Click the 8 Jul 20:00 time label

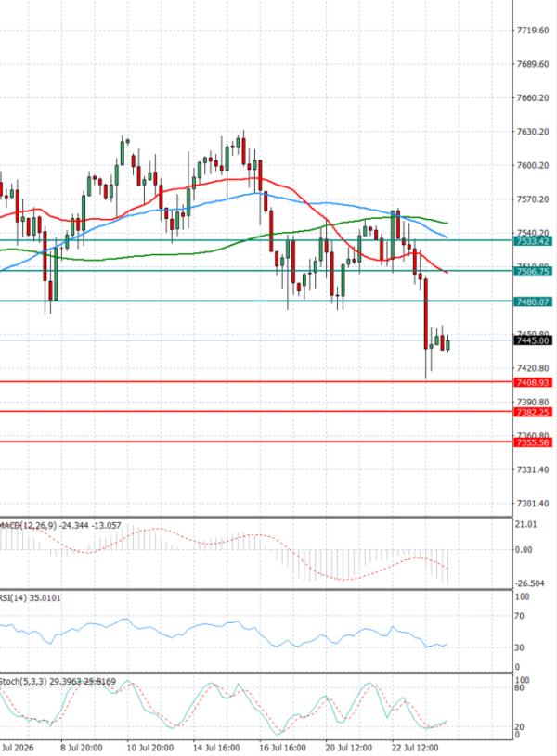(82, 748)
